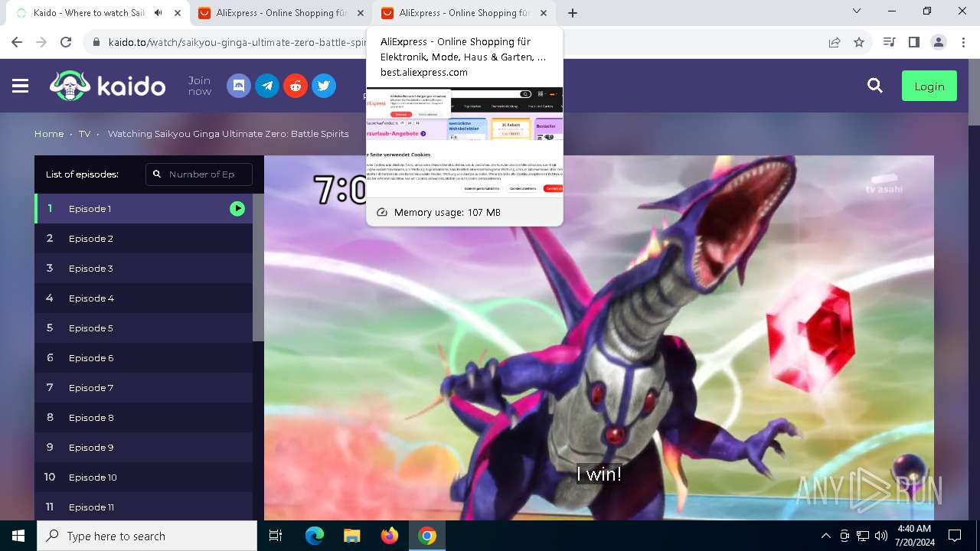Select Episode 4 in the list

point(143,298)
